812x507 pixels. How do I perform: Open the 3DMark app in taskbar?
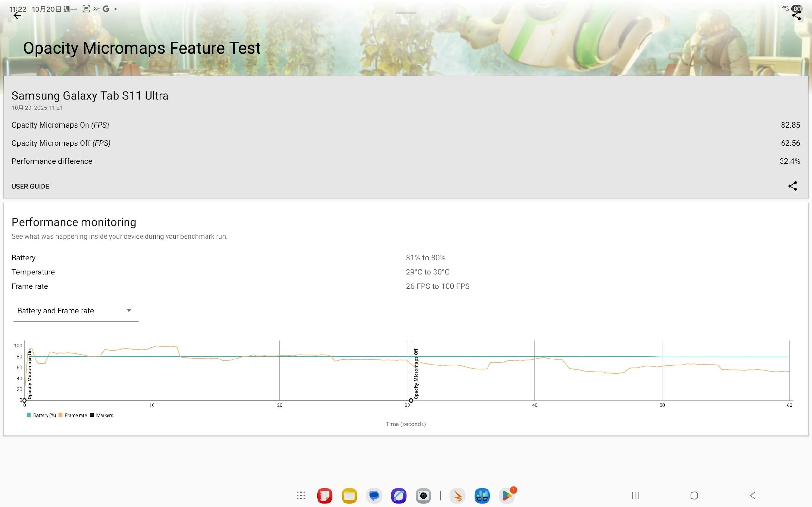point(457,496)
